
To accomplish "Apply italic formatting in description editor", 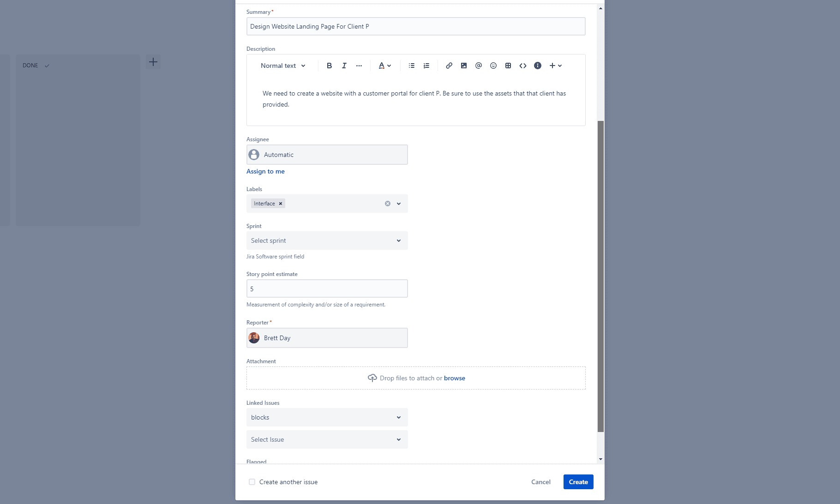I will point(344,66).
